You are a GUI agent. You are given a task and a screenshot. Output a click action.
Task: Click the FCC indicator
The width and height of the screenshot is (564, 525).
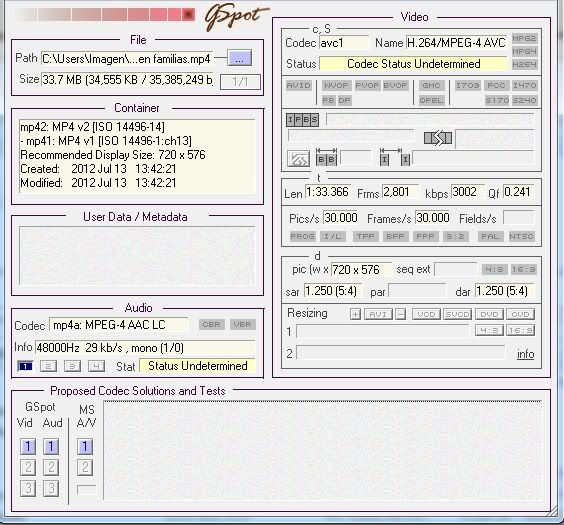pyautogui.click(x=496, y=85)
